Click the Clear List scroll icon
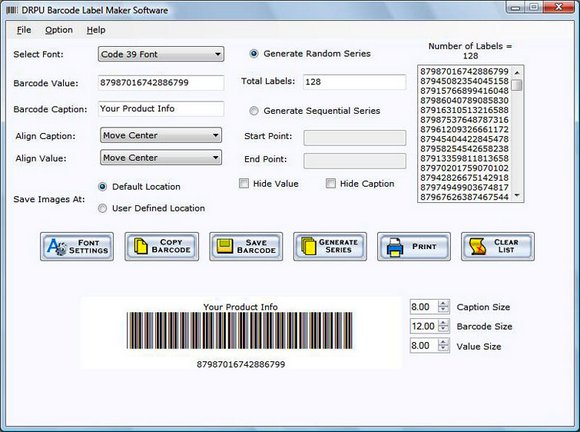580x432 pixels. coord(478,247)
